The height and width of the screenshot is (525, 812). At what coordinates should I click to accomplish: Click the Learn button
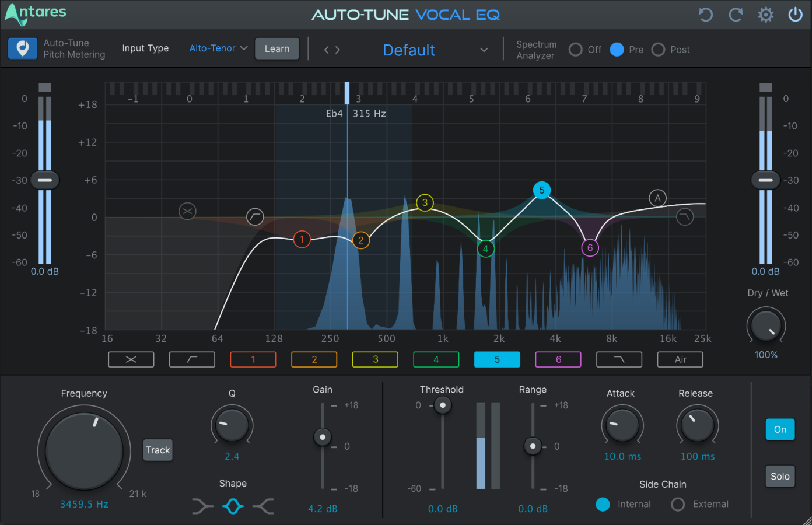pos(277,48)
